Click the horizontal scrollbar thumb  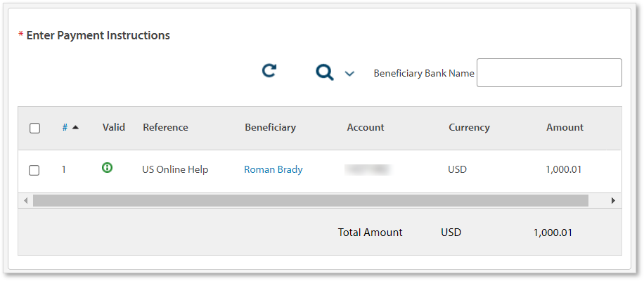[310, 200]
